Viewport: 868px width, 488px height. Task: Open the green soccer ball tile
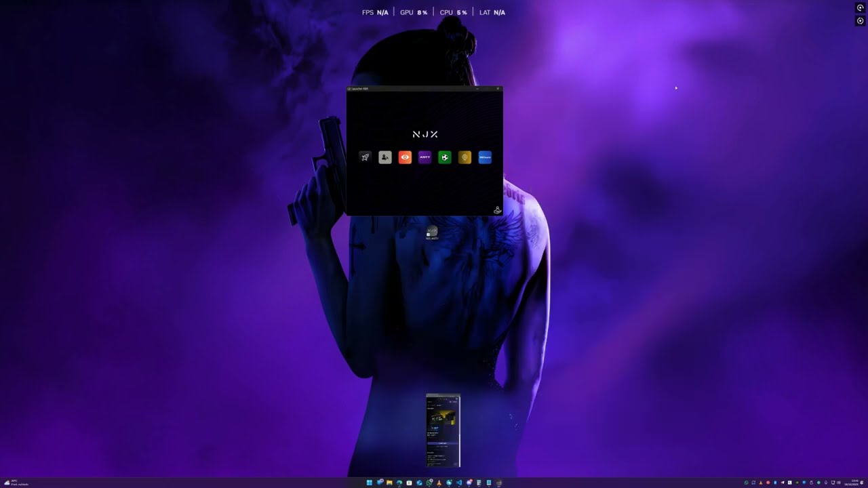(445, 157)
